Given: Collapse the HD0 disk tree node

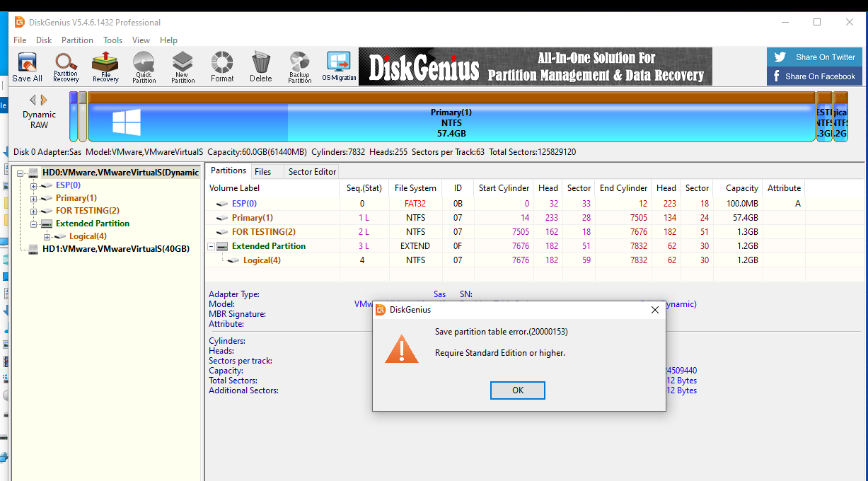Looking at the screenshot, I should pyautogui.click(x=21, y=173).
